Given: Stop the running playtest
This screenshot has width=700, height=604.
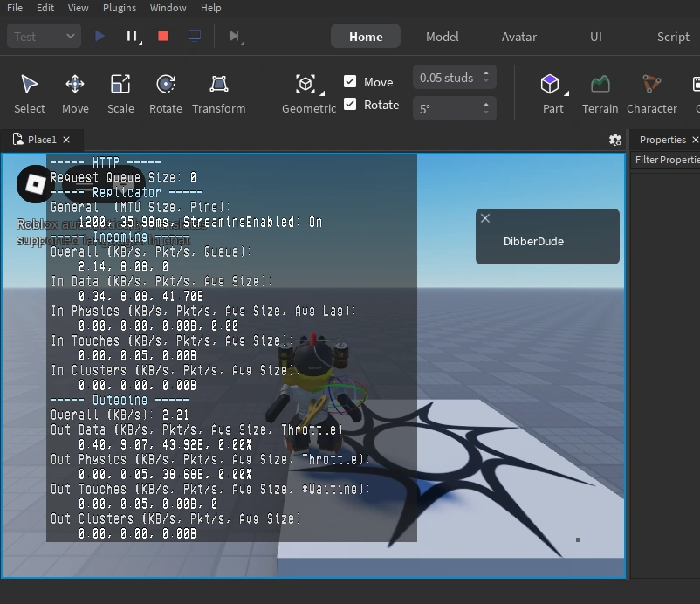Looking at the screenshot, I should click(163, 36).
